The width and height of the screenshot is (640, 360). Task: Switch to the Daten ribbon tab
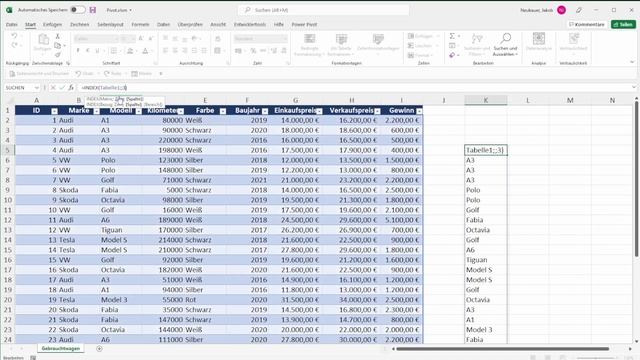(163, 24)
